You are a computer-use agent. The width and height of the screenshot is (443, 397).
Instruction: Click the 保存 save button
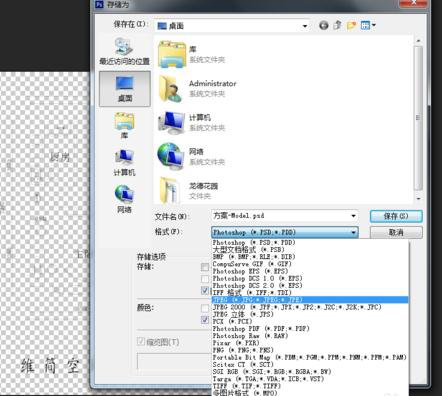pyautogui.click(x=396, y=216)
